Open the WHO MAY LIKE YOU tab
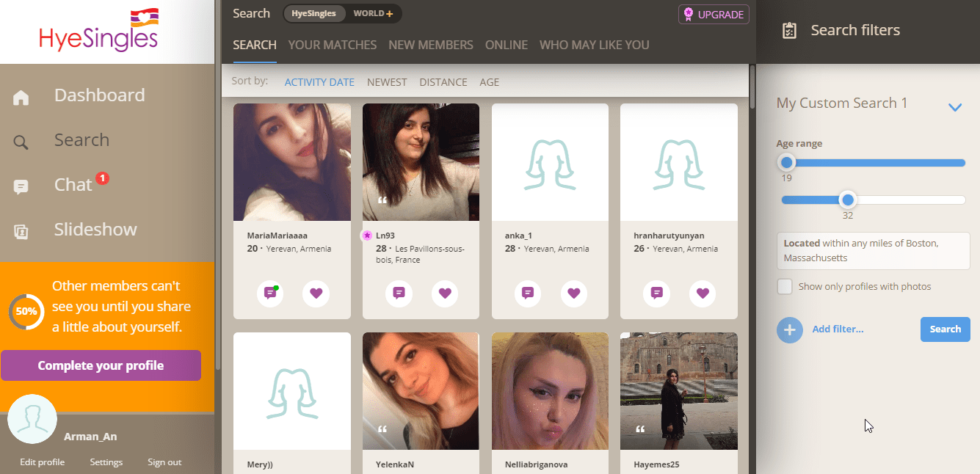The image size is (980, 474). tap(595, 45)
